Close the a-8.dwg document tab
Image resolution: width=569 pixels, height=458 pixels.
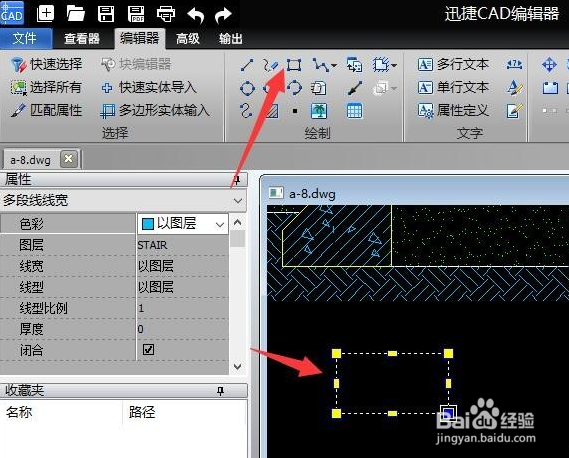click(69, 159)
